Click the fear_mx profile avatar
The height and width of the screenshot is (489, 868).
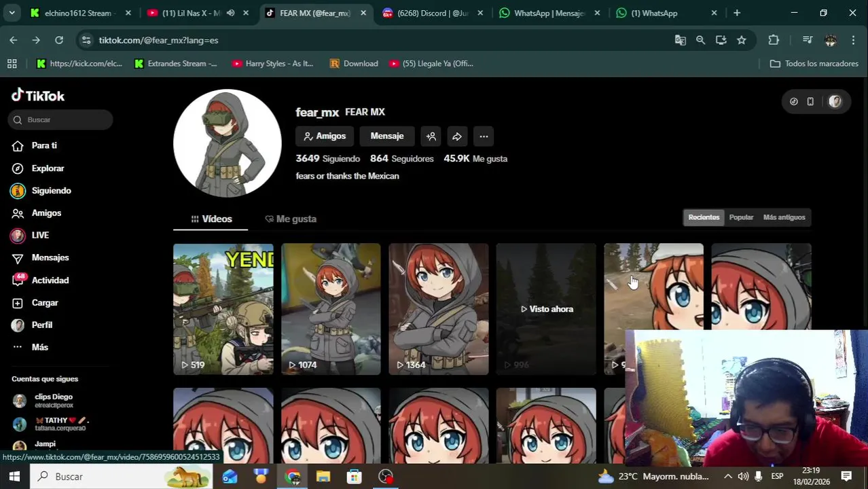(228, 143)
